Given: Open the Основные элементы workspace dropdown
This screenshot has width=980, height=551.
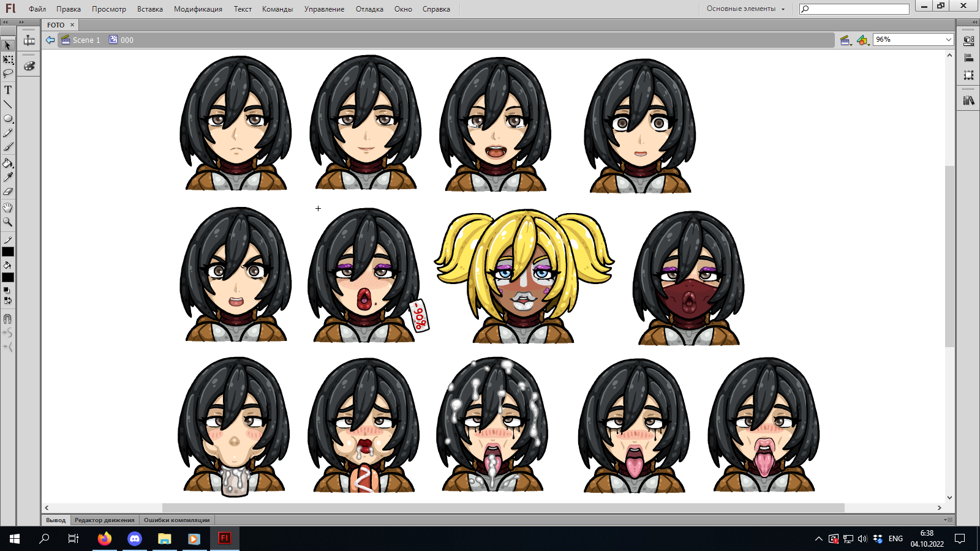Looking at the screenshot, I should pyautogui.click(x=745, y=9).
